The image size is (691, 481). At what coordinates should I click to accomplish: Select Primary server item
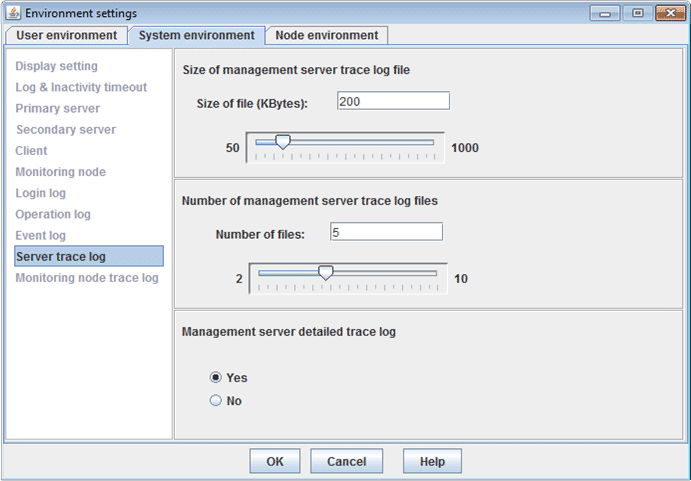point(58,108)
